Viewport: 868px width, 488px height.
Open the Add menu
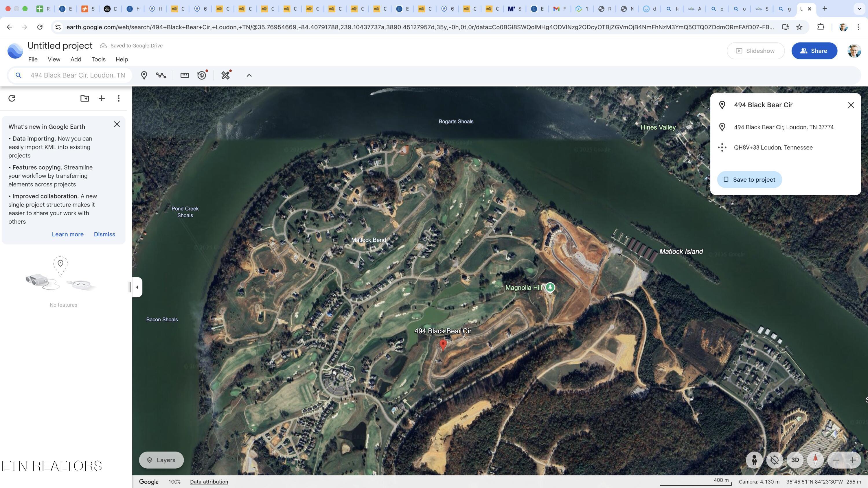pos(76,59)
